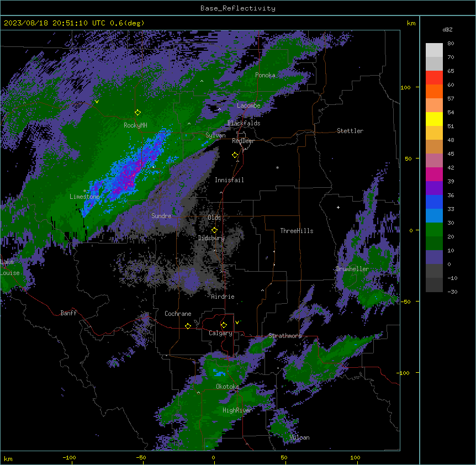Image resolution: width=476 pixels, height=465 pixels.
Task: Click the white caret marker west of Lacombe
Action: [x=219, y=109]
